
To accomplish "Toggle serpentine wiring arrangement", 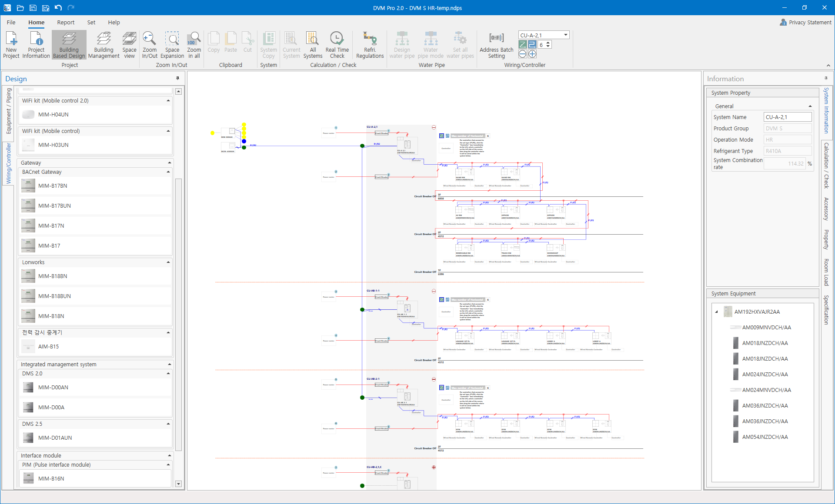I will (x=532, y=44).
